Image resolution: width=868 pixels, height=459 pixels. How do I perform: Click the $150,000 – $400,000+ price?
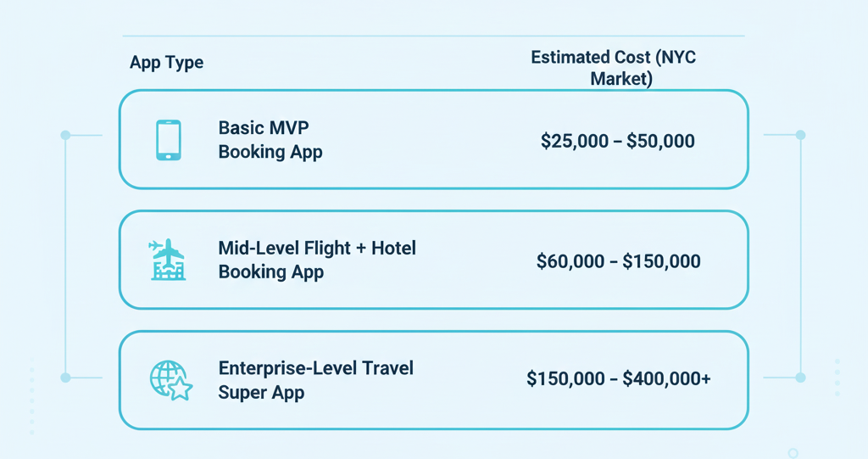(x=618, y=379)
